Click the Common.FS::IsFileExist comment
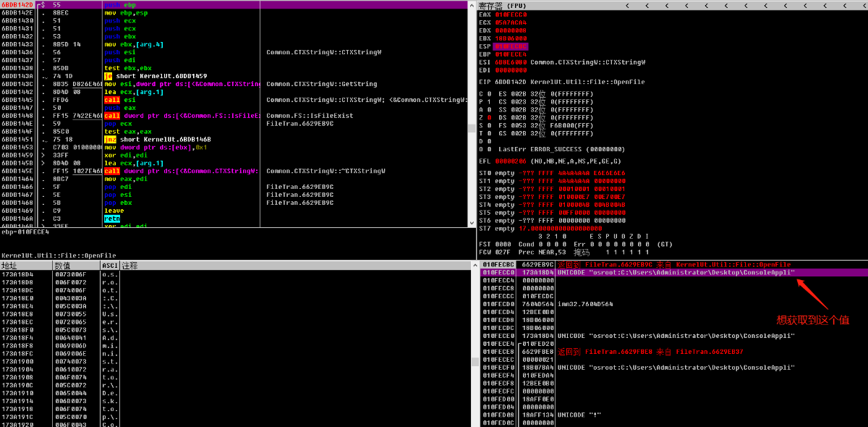This screenshot has width=868, height=427. (309, 117)
